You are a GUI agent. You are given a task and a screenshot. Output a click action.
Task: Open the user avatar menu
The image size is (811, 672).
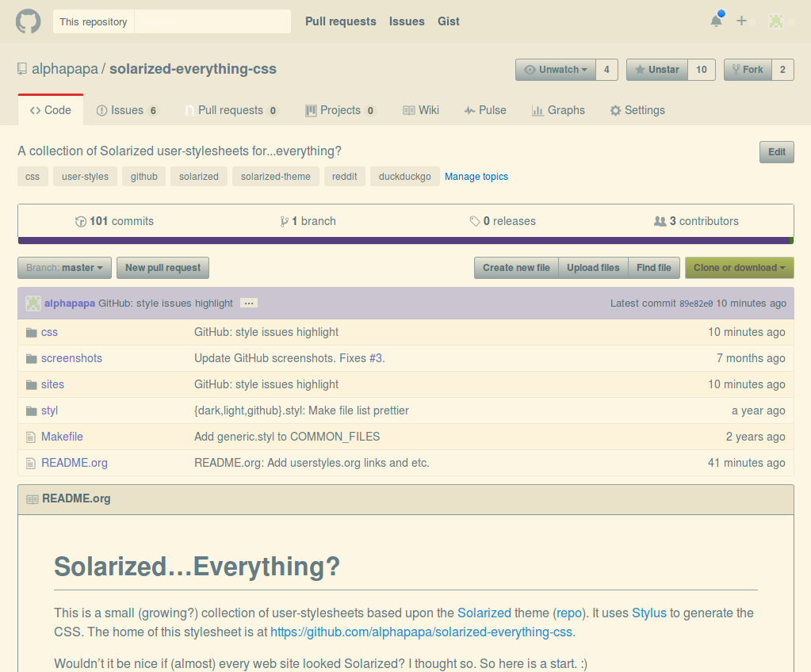tap(776, 21)
